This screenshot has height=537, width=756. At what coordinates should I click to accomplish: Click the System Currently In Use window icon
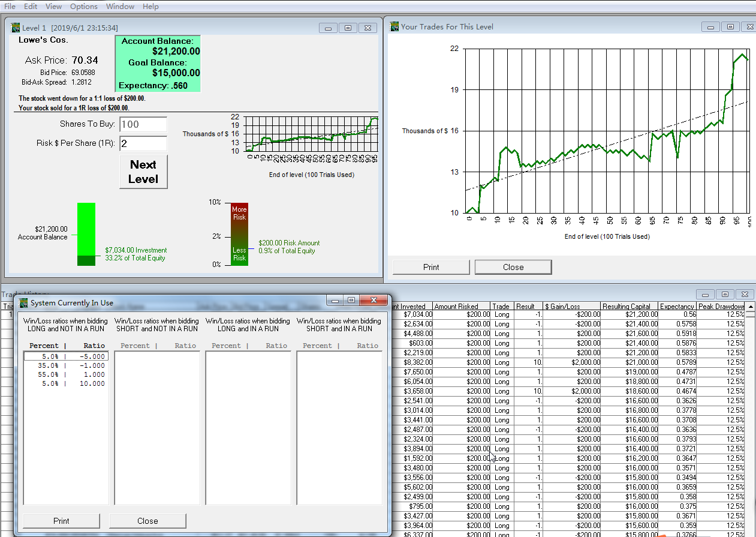pyautogui.click(x=24, y=302)
